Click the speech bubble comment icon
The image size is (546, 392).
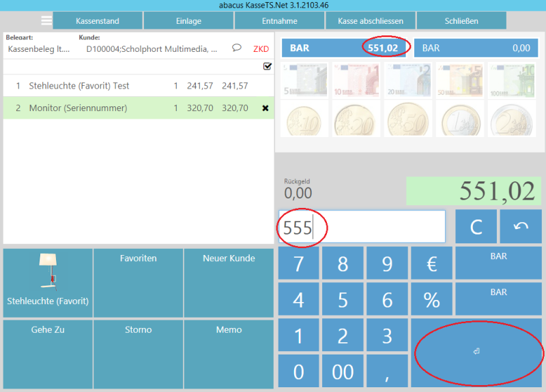click(x=237, y=48)
